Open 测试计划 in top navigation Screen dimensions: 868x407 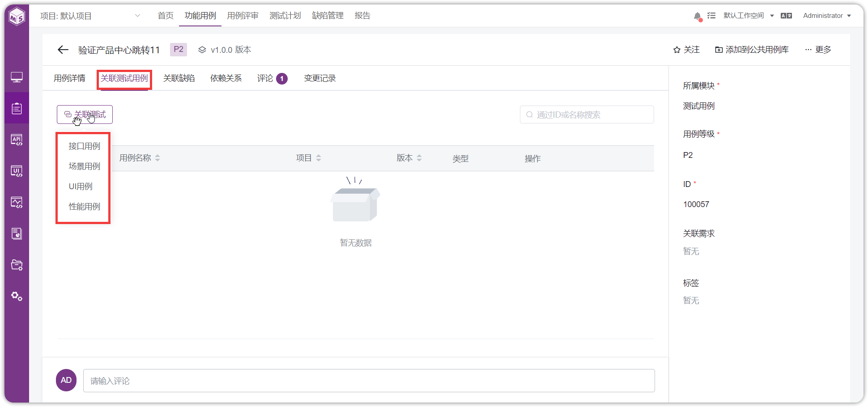click(x=285, y=16)
